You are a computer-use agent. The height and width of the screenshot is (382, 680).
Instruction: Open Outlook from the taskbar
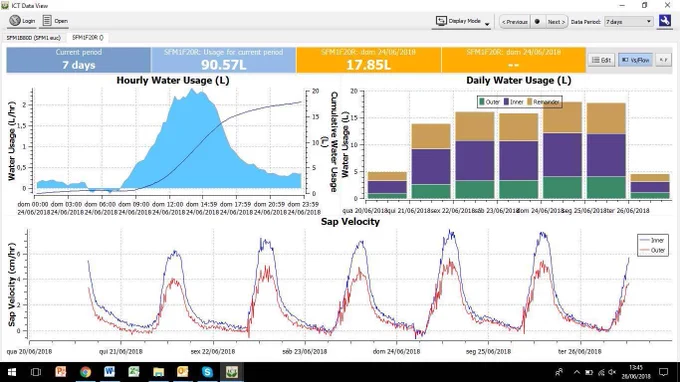(x=183, y=372)
